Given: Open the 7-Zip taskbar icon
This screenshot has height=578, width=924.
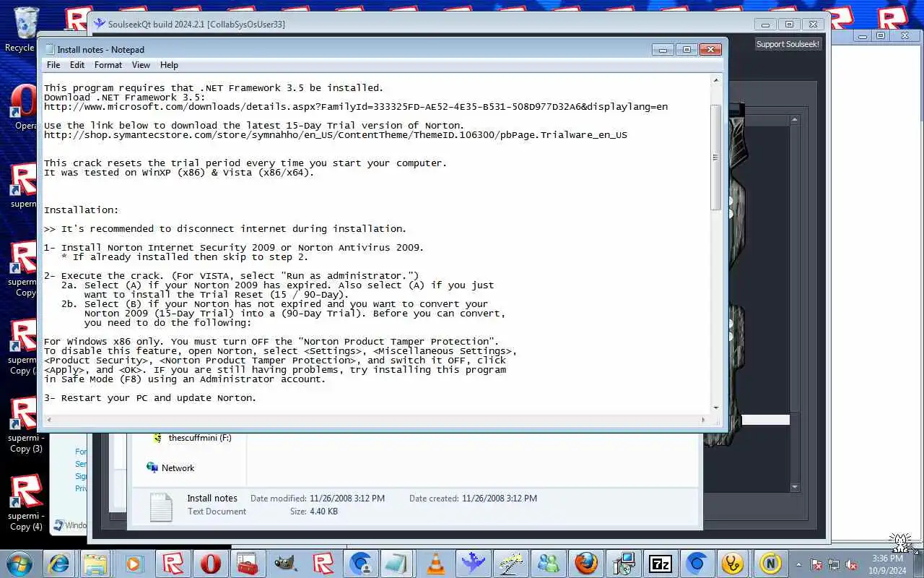Looking at the screenshot, I should point(661,564).
